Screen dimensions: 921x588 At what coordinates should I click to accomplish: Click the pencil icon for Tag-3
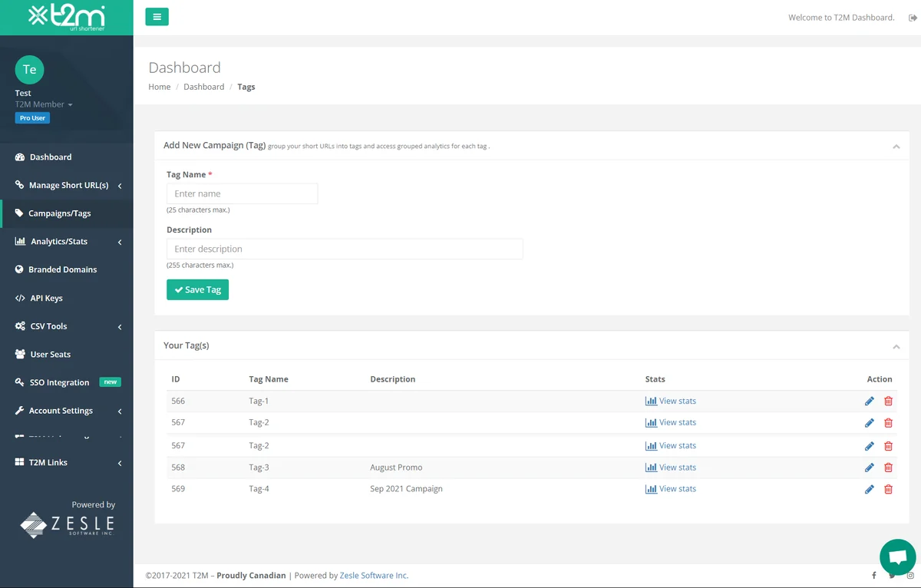(x=869, y=467)
